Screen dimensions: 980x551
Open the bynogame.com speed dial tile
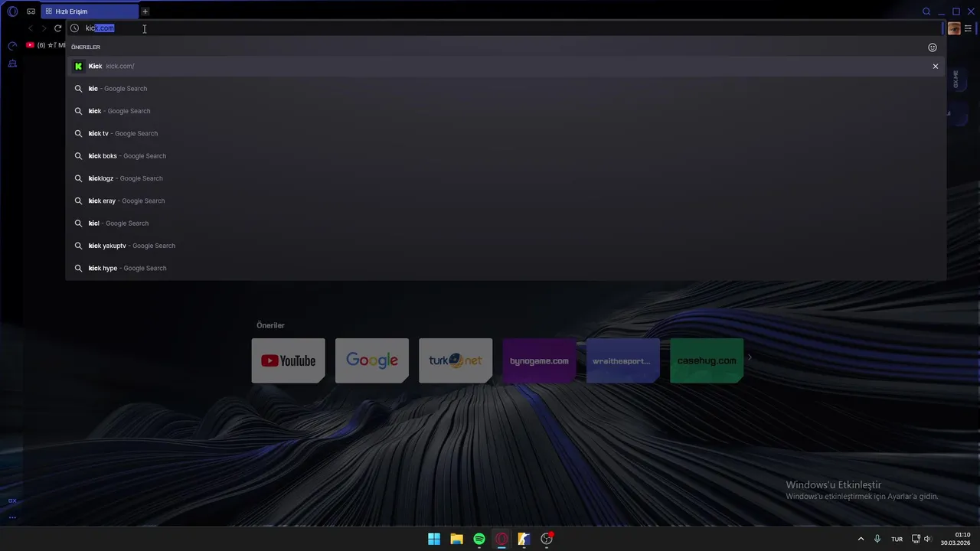coord(539,360)
